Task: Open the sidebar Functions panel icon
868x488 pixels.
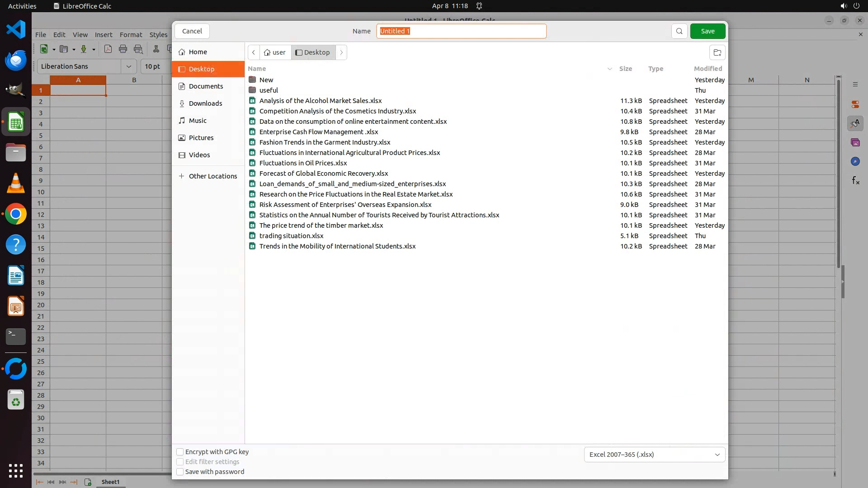Action: click(855, 181)
